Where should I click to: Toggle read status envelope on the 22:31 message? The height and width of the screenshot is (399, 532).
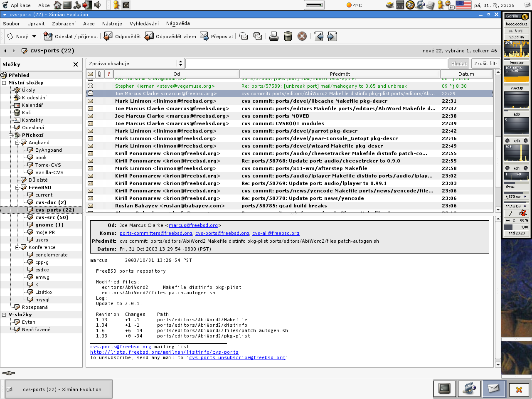pos(90,101)
